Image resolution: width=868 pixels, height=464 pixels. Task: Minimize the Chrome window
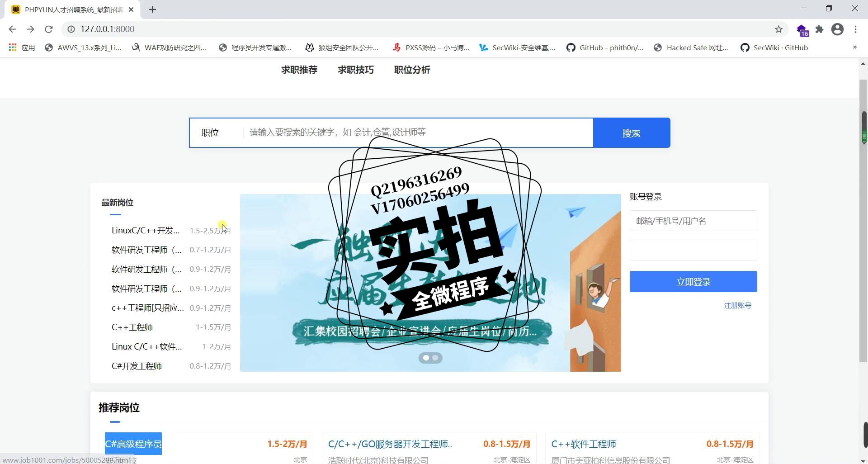point(803,9)
